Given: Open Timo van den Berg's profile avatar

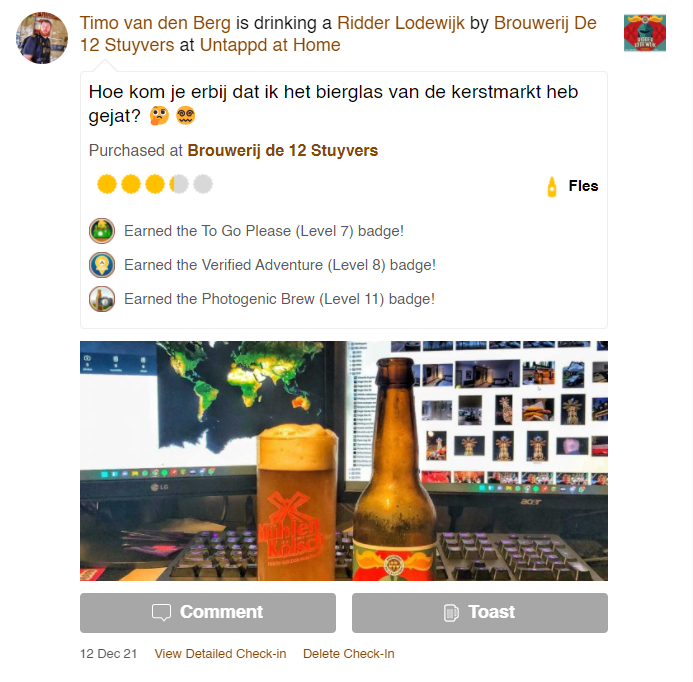Looking at the screenshot, I should tap(42, 38).
